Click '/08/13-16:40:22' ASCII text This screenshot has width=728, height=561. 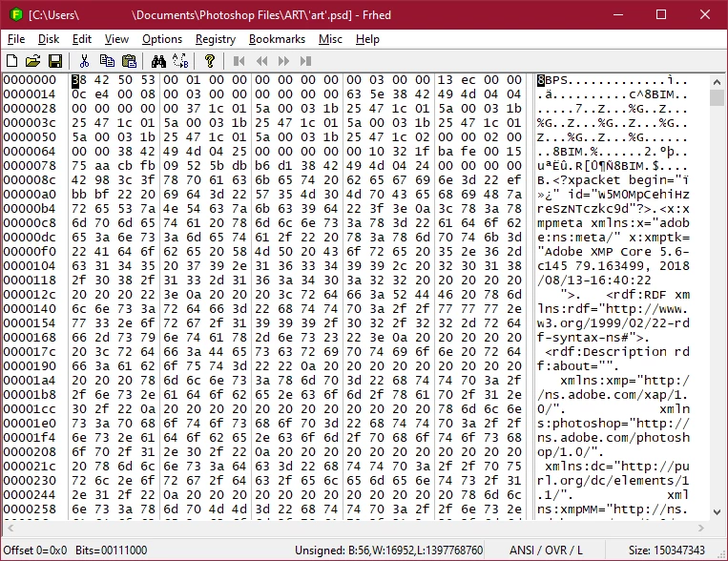click(594, 280)
